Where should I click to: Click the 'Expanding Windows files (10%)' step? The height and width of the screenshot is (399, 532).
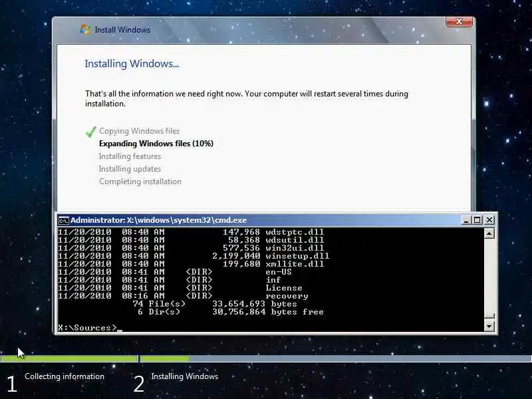tap(156, 144)
